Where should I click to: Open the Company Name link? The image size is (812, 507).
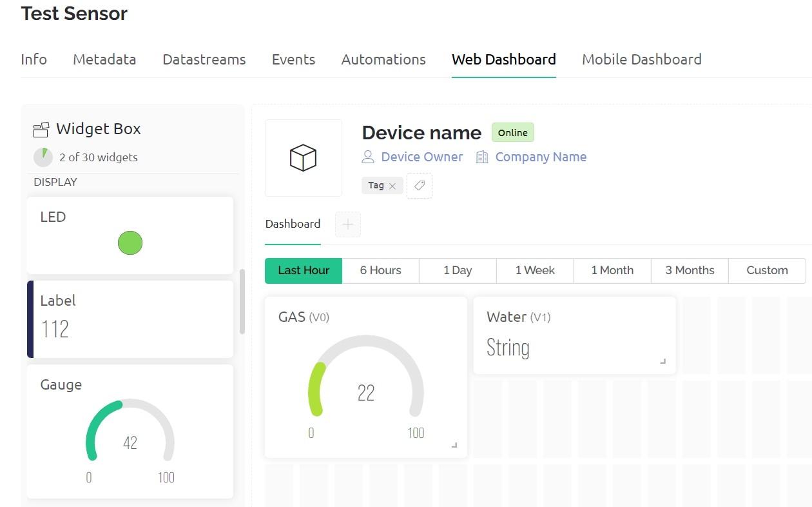(541, 157)
